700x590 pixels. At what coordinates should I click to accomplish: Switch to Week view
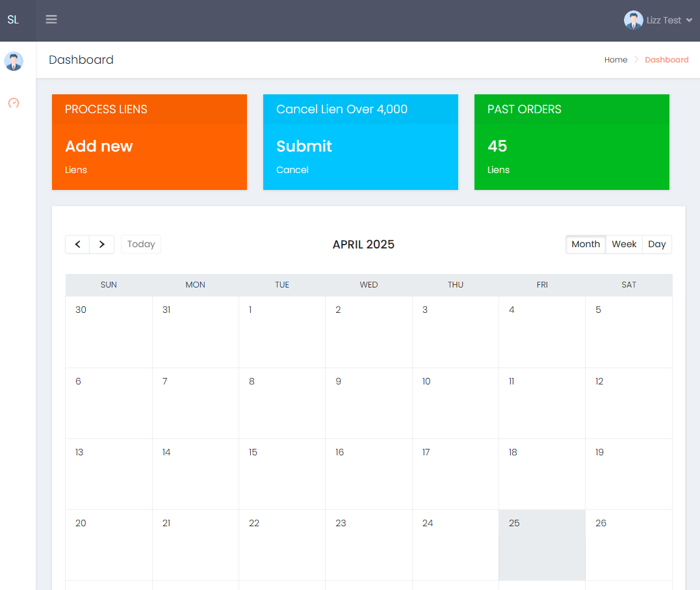pos(624,244)
